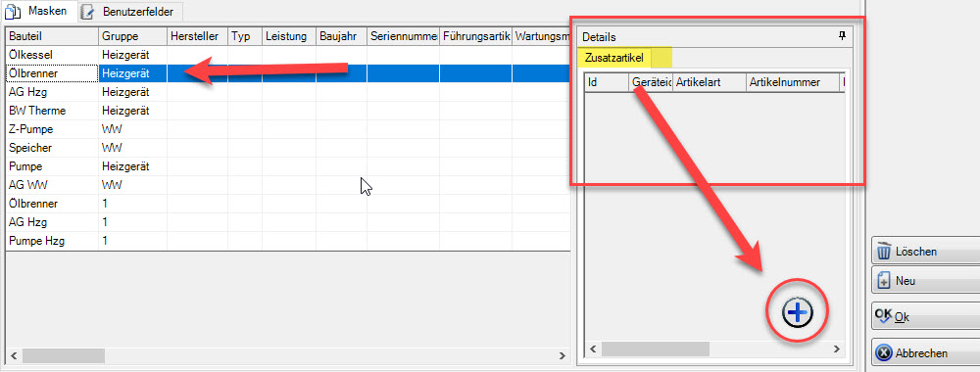Click right scroll arrow of main table

[x=561, y=355]
